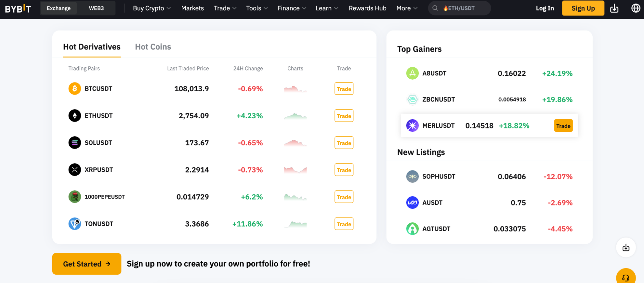Click the Trading Pairs column header
This screenshot has width=644, height=283.
click(x=84, y=68)
